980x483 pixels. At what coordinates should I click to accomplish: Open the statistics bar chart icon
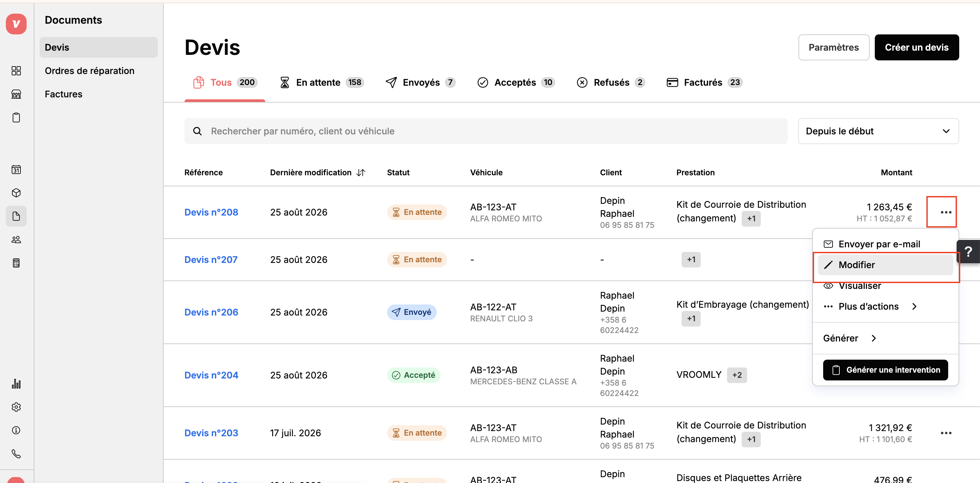point(16,384)
